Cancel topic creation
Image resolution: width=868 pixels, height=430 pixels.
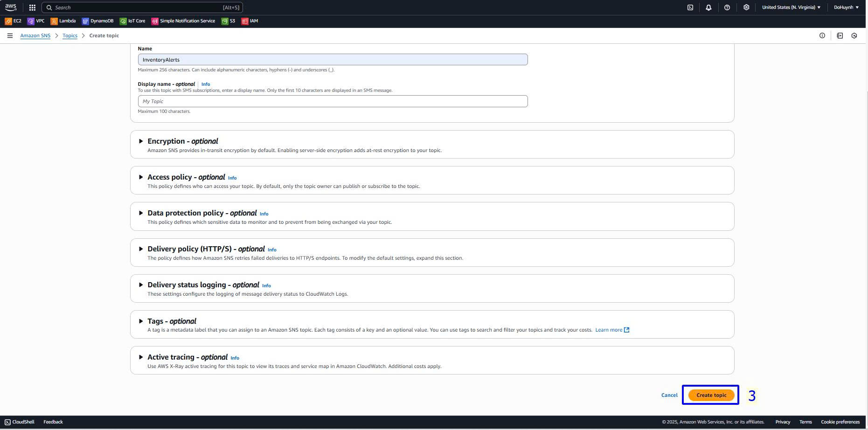[669, 395]
